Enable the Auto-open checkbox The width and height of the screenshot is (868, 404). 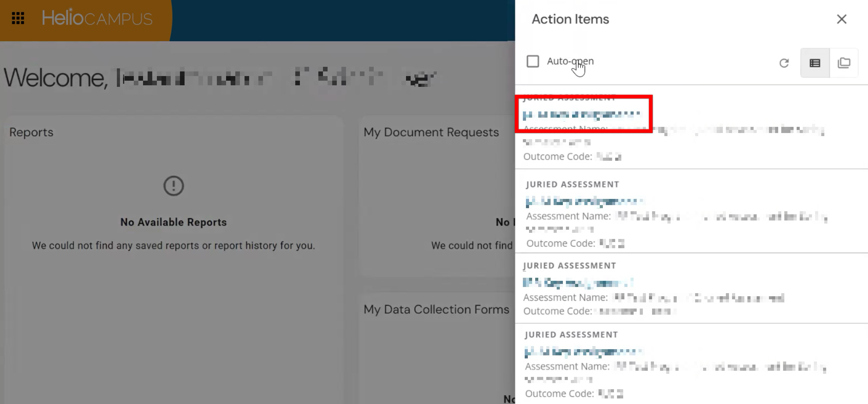(x=533, y=61)
